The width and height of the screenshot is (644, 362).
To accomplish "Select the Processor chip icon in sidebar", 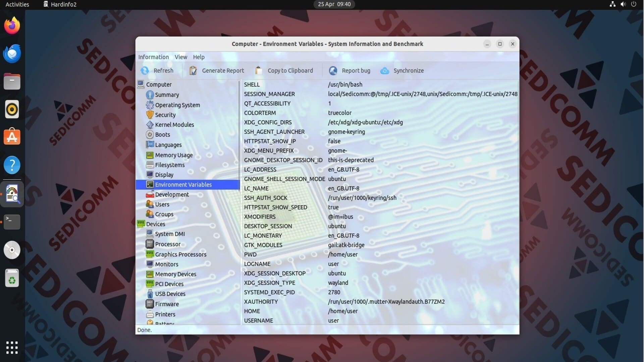I will click(150, 244).
